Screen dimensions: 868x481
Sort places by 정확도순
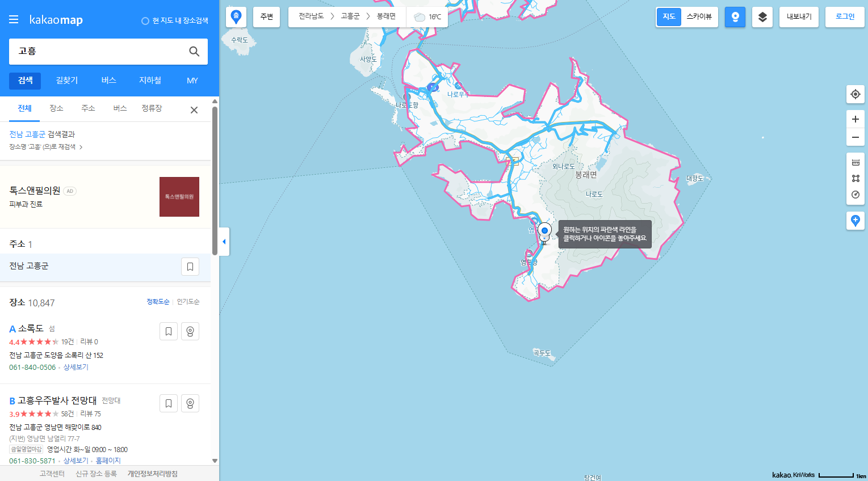pos(158,302)
